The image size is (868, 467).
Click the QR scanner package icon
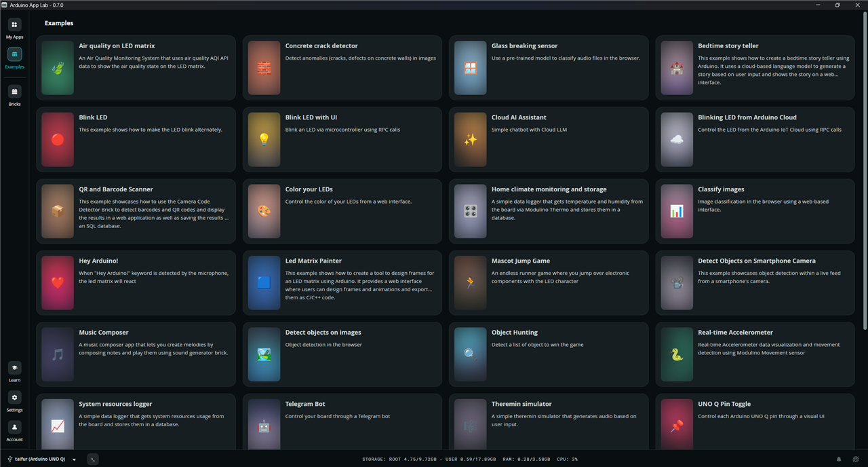[x=58, y=211]
